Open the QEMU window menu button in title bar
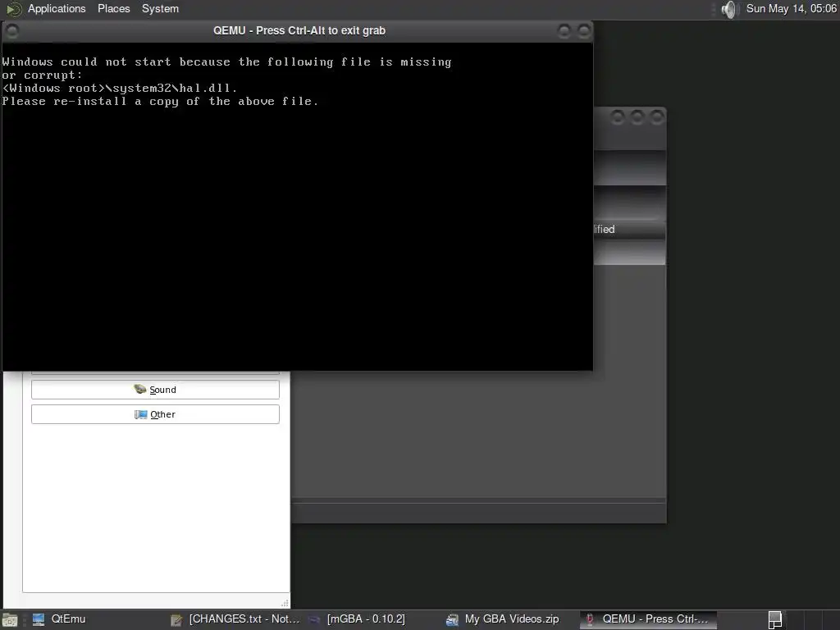This screenshot has width=840, height=630. tap(12, 32)
